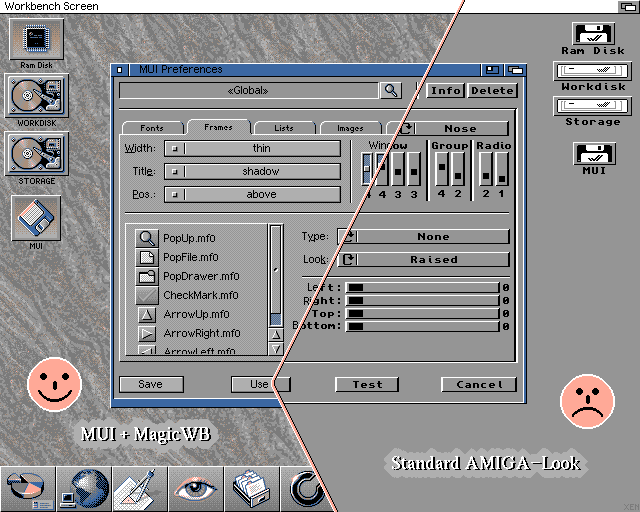Click the image list down scroll arrow
The image size is (640, 512).
click(x=276, y=349)
